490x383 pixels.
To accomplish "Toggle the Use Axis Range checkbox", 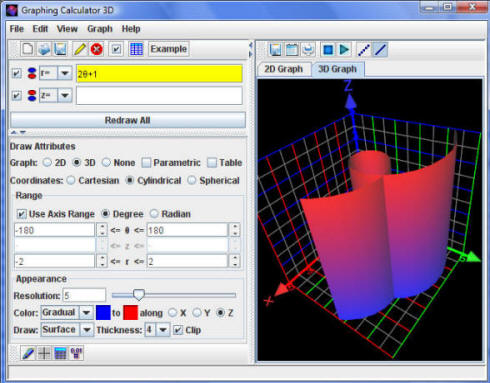I will pyautogui.click(x=21, y=214).
